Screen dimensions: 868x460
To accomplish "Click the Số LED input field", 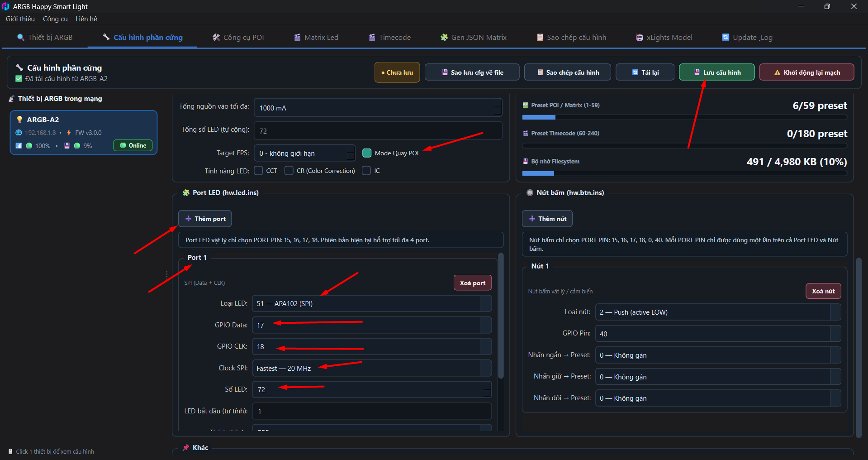I will 372,389.
